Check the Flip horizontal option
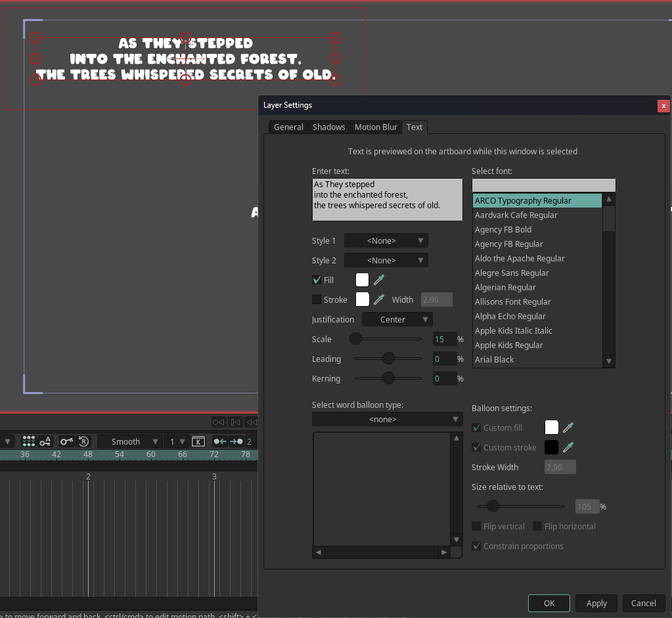 [x=537, y=526]
